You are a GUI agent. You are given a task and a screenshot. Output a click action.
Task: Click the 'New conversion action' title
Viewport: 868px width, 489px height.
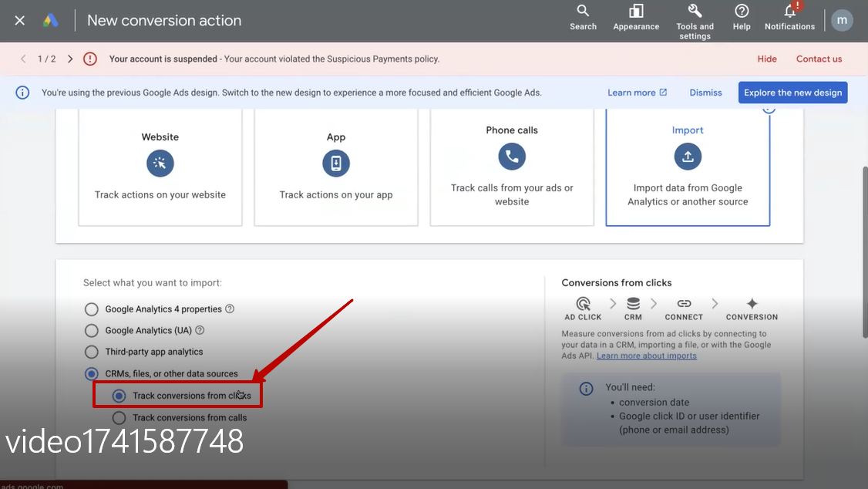click(x=164, y=21)
